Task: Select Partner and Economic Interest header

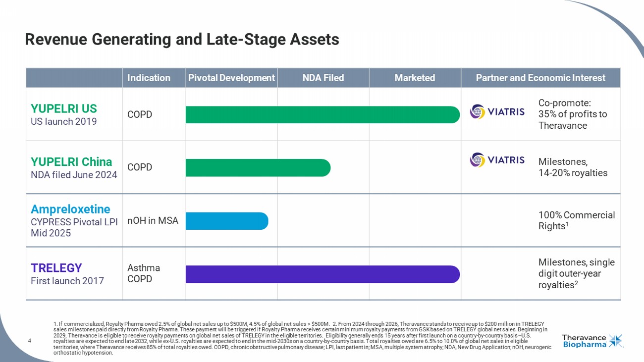Action: point(540,78)
